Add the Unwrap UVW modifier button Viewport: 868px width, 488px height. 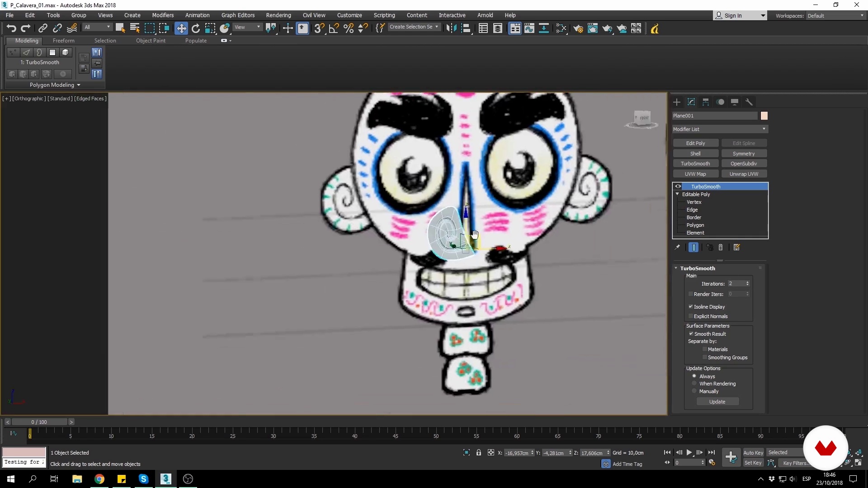click(744, 174)
